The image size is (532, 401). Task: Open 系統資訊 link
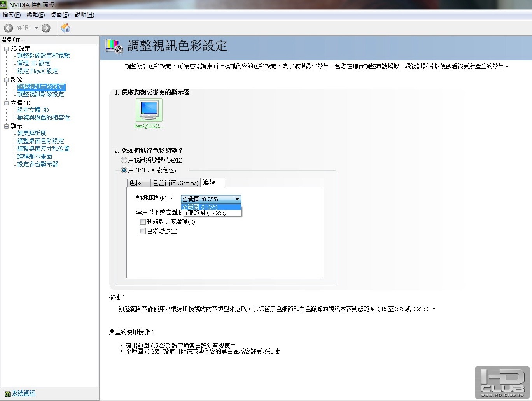[24, 393]
